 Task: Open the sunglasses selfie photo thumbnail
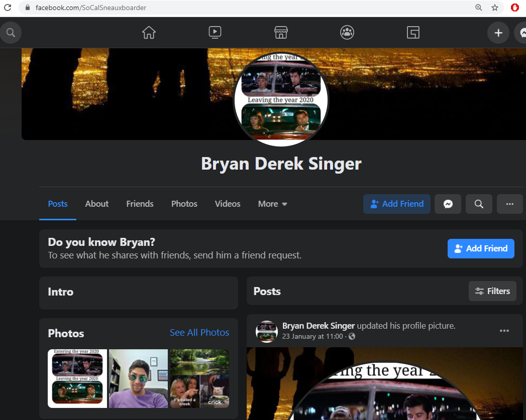[x=139, y=378]
